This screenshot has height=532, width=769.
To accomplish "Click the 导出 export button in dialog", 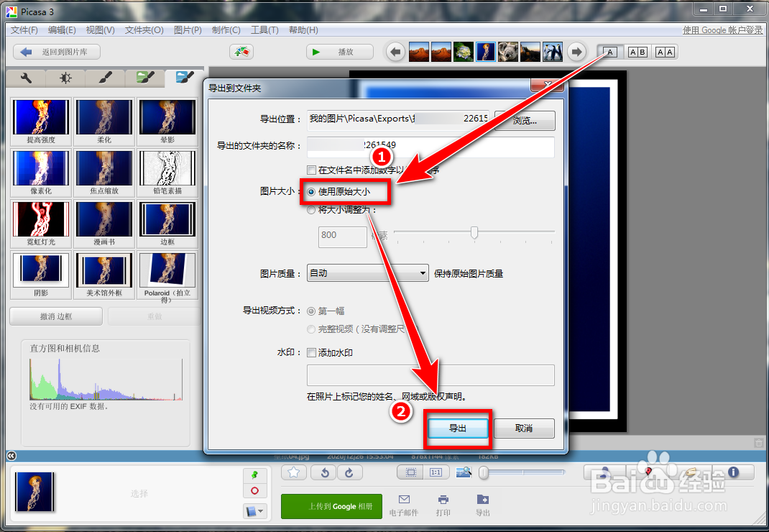I will (458, 427).
